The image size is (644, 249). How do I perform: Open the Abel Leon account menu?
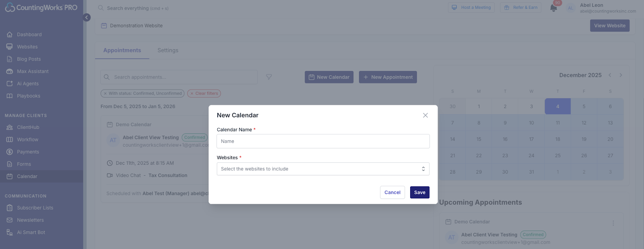602,8
